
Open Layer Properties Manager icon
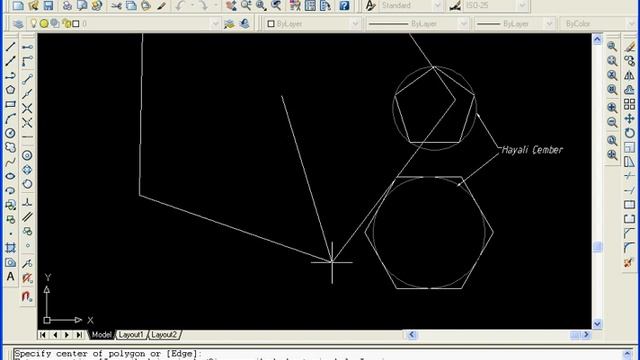pos(18,24)
